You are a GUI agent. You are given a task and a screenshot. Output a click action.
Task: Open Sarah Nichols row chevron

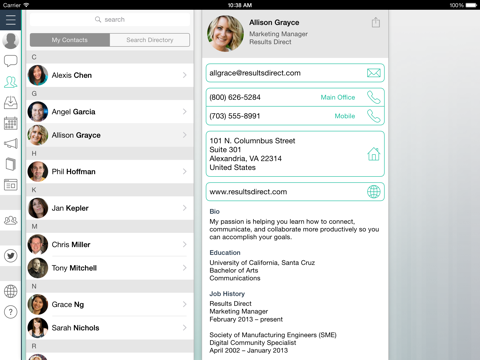tap(184, 328)
